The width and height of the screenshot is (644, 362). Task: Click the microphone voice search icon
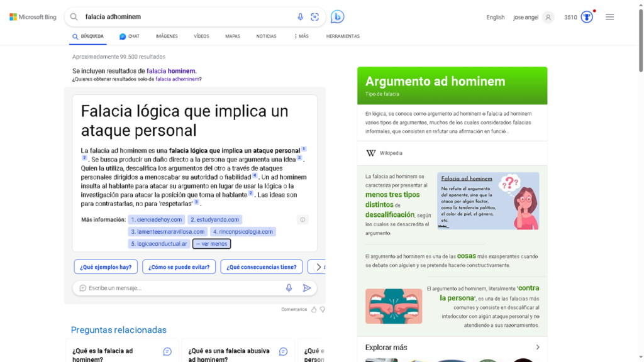(300, 17)
